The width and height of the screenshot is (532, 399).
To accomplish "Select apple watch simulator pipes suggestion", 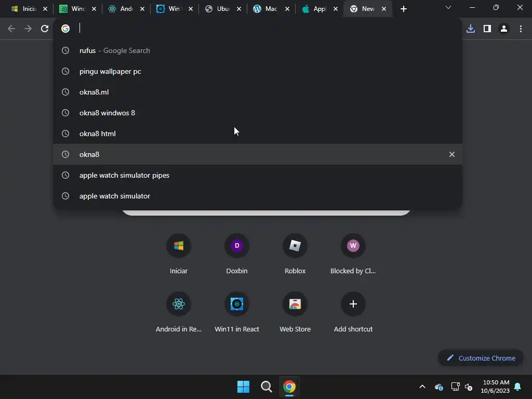I will tap(258, 175).
